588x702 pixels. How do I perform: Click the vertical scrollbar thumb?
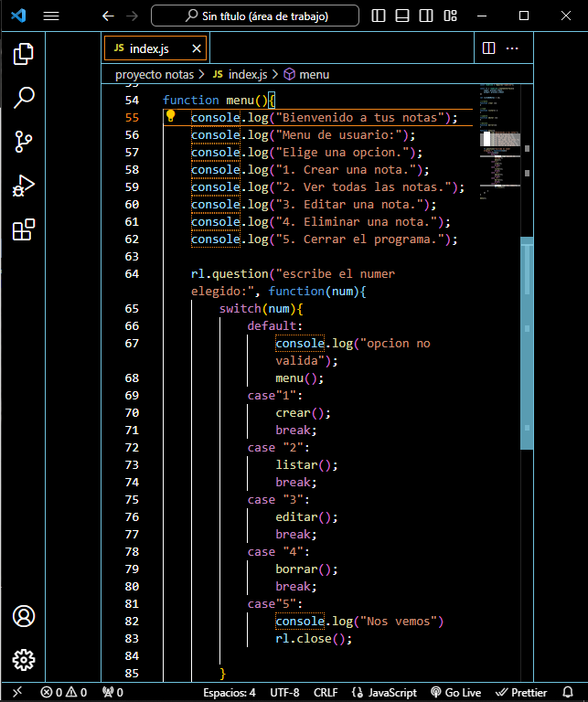pyautogui.click(x=527, y=343)
